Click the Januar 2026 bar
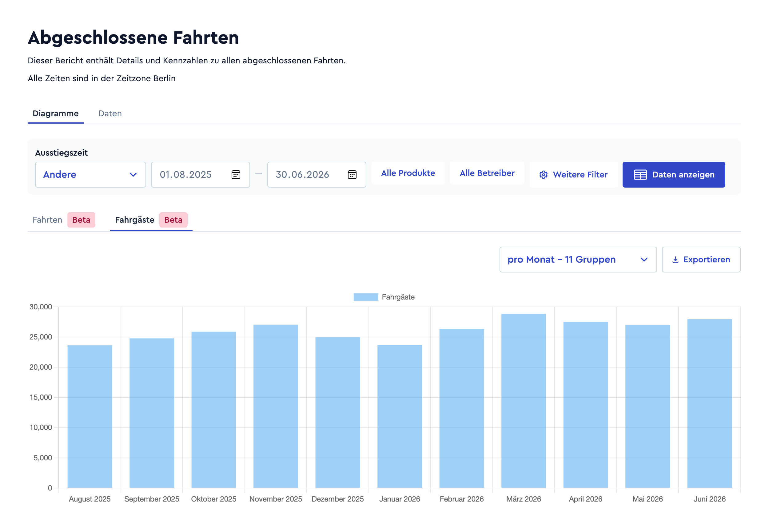The image size is (769, 532). (400, 417)
